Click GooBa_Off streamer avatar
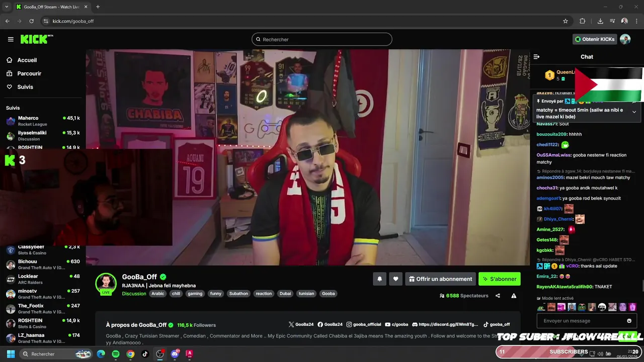644x362 pixels. [106, 284]
